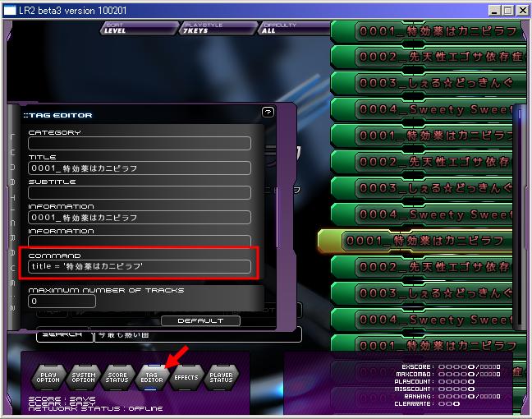
Task: Show Score Status hexagon button
Action: coord(117,378)
